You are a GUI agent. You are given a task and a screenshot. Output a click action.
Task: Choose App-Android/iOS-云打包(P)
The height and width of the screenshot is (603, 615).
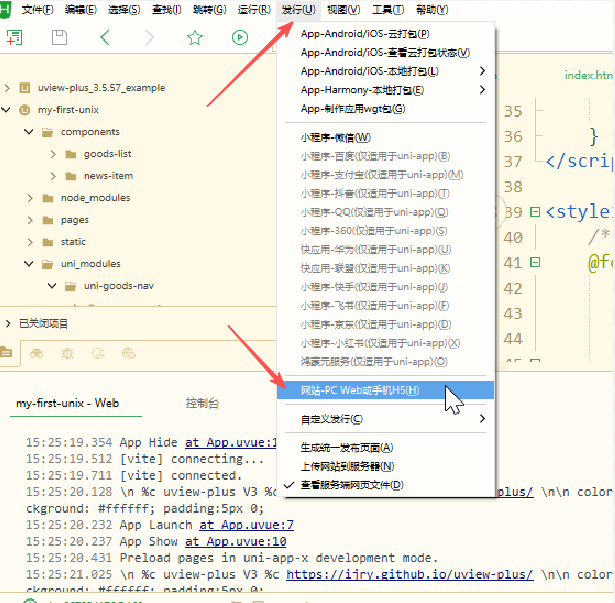[385, 34]
